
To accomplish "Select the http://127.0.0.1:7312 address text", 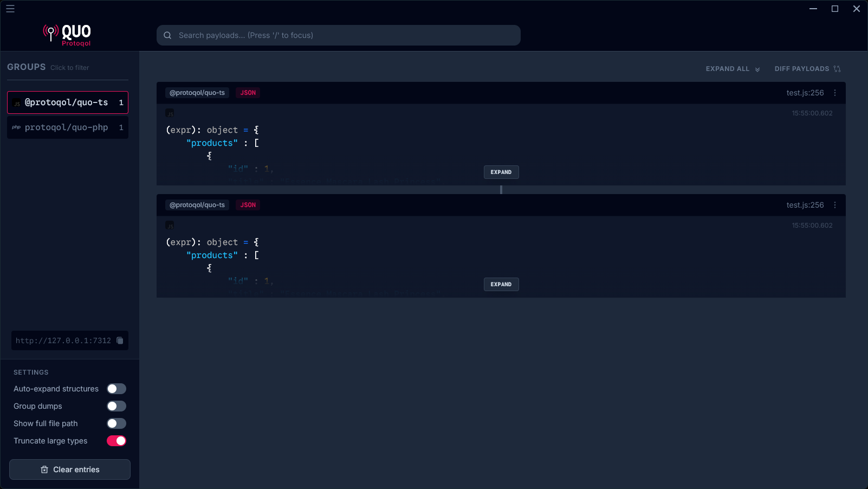I will (x=63, y=340).
